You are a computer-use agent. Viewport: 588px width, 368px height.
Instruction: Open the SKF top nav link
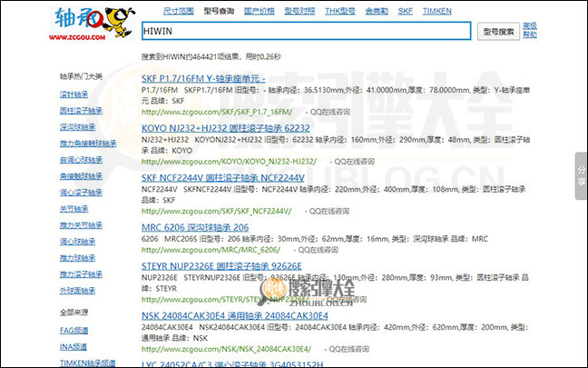[x=405, y=11]
